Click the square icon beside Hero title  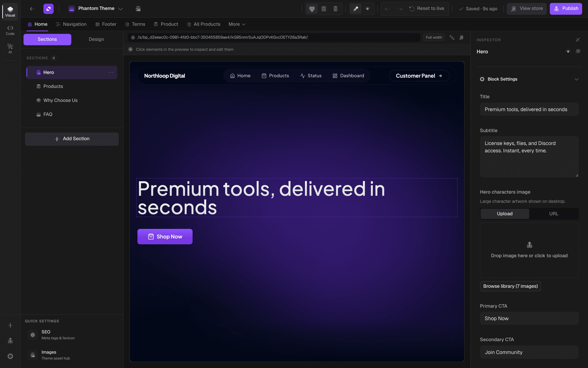click(578, 51)
